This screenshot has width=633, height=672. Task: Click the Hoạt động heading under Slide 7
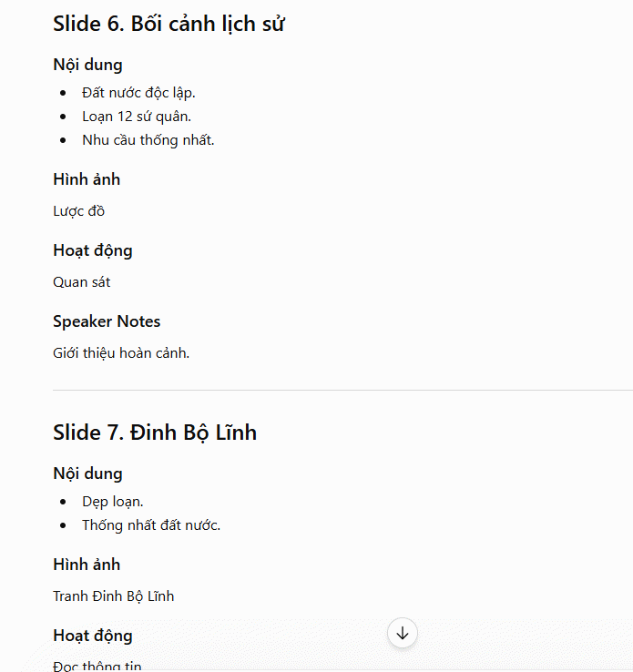click(x=93, y=636)
